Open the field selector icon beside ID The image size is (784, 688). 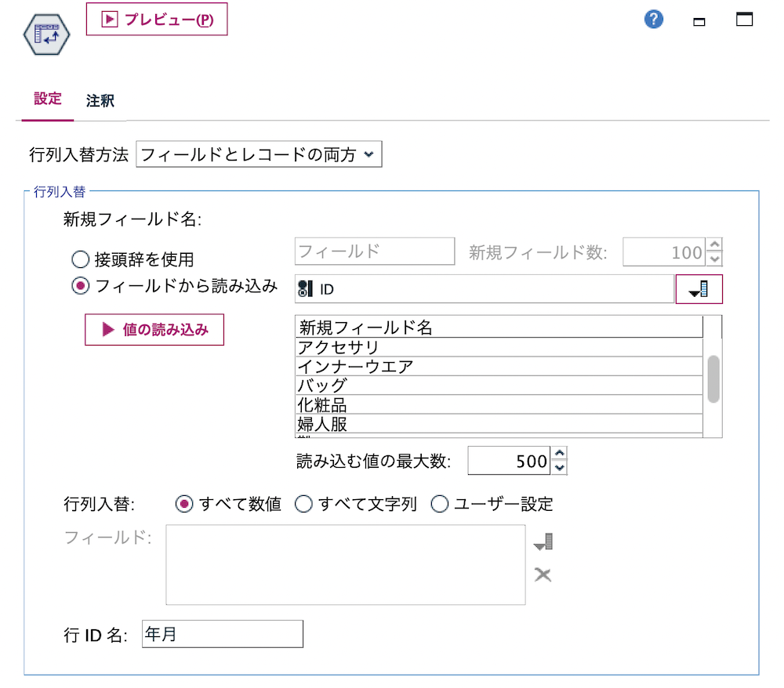[x=699, y=288]
